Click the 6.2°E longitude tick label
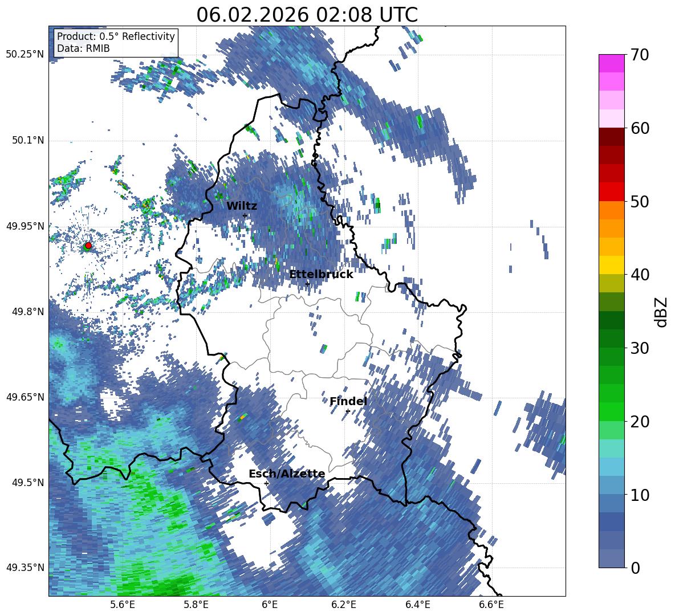 pyautogui.click(x=344, y=605)
